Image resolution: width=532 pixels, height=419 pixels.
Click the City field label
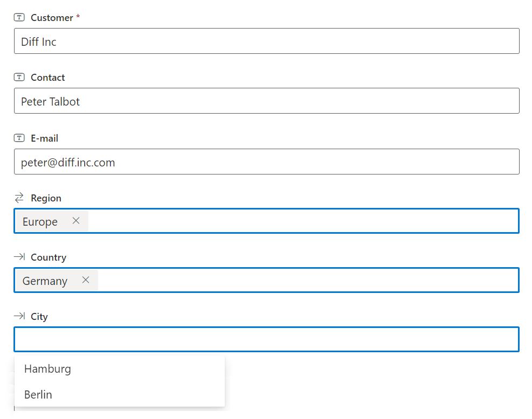39,317
